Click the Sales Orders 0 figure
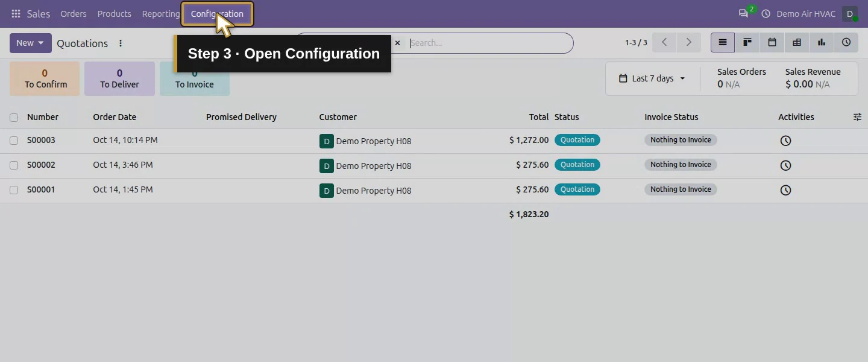 point(720,84)
